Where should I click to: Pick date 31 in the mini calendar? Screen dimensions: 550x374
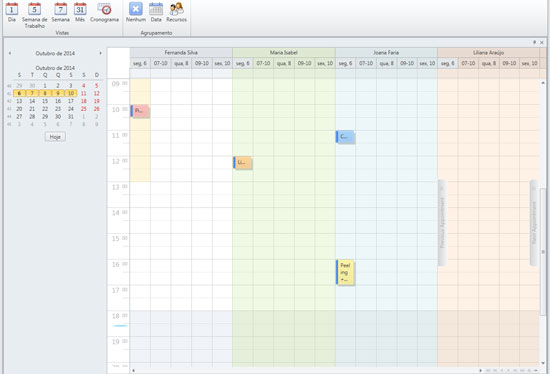(71, 116)
